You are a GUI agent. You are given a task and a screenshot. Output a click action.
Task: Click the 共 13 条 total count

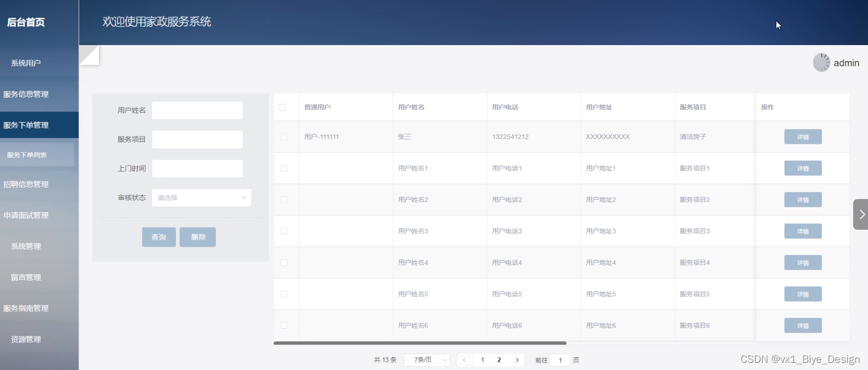point(385,360)
